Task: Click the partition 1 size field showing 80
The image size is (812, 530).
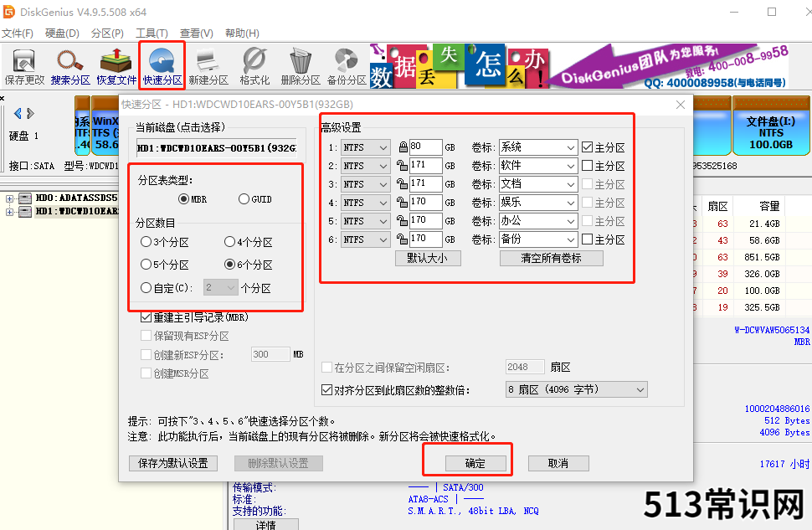Action: click(x=426, y=147)
